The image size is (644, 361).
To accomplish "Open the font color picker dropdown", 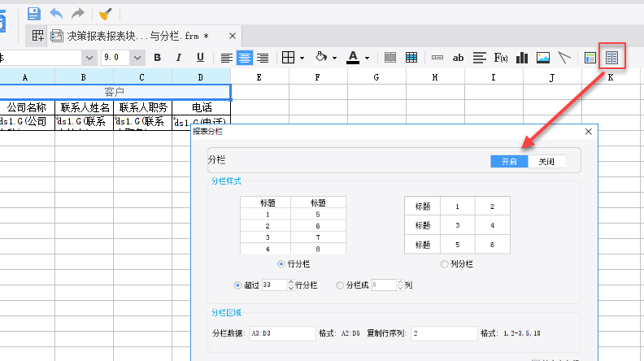I will click(368, 58).
